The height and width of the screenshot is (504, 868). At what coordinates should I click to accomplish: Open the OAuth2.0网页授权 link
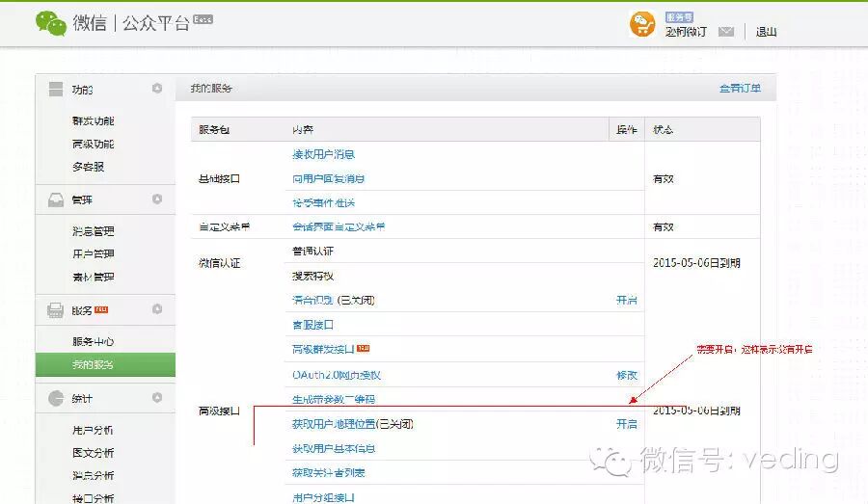[337, 375]
